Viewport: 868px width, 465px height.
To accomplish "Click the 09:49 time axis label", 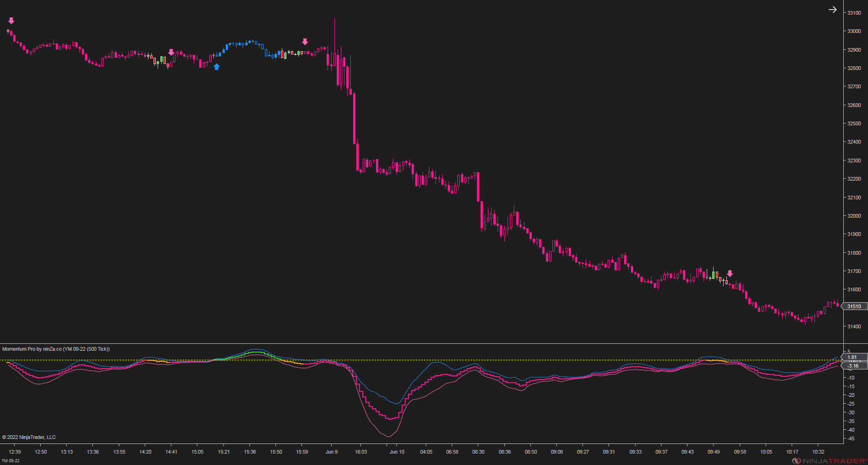I will (714, 452).
